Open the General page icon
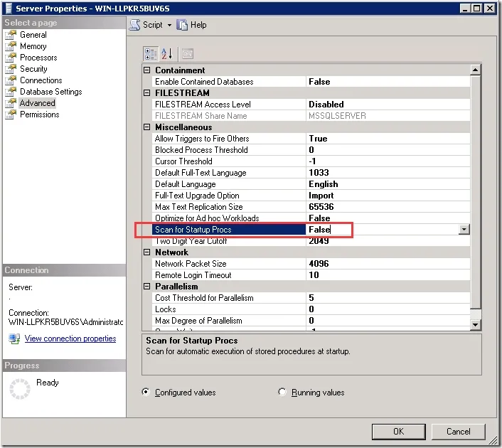 point(11,35)
